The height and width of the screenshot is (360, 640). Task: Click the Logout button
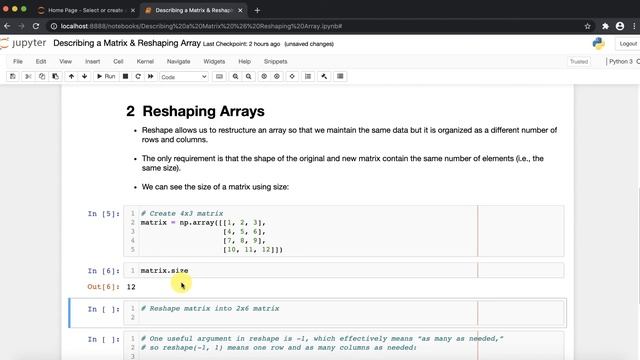click(x=628, y=44)
